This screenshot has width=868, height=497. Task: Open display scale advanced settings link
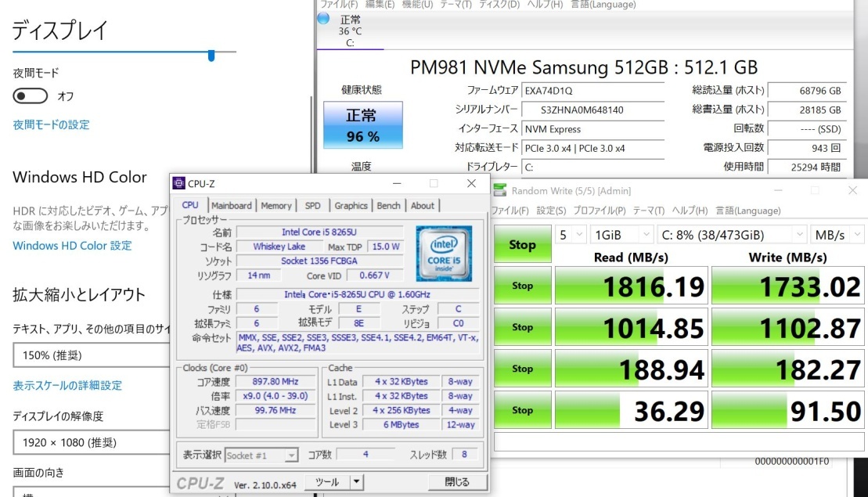67,386
